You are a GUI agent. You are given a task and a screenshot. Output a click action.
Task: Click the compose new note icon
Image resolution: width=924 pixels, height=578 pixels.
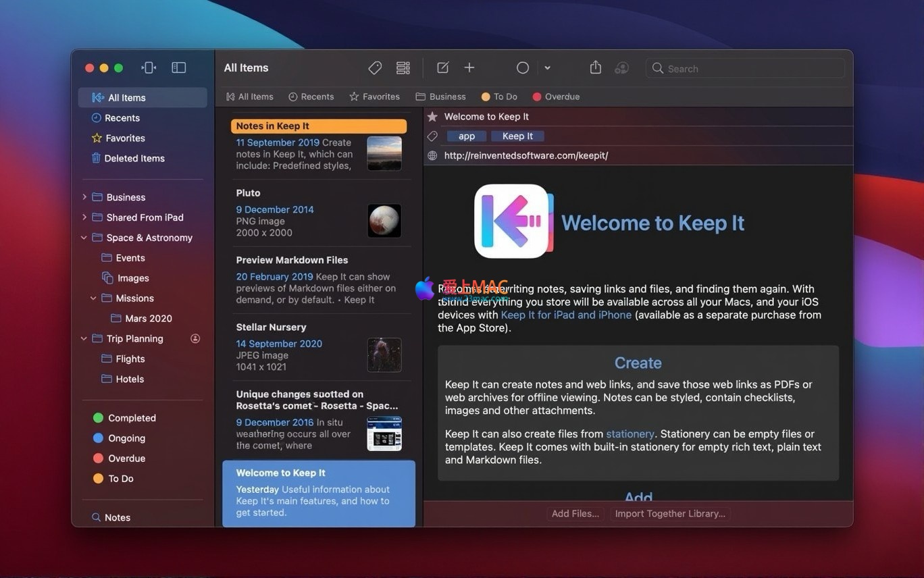442,68
